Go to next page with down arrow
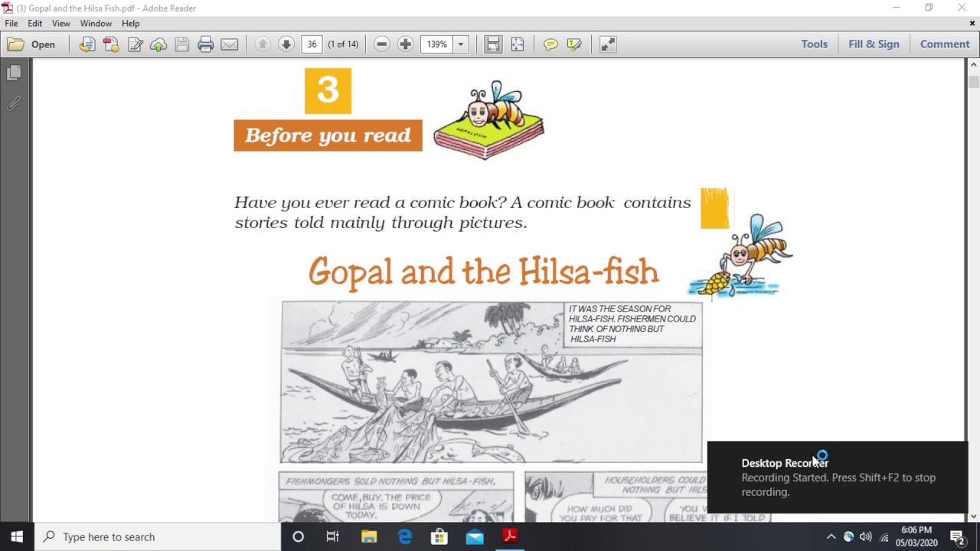The image size is (980, 551). click(x=286, y=44)
